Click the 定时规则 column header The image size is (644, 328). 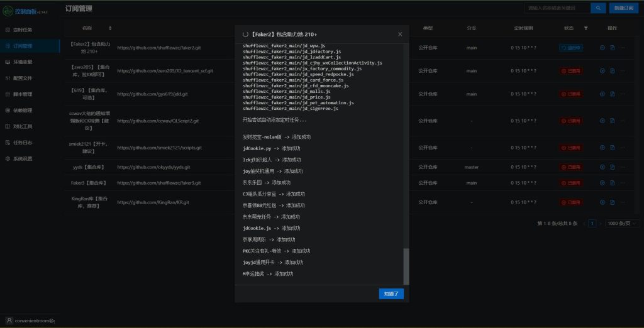(x=523, y=28)
